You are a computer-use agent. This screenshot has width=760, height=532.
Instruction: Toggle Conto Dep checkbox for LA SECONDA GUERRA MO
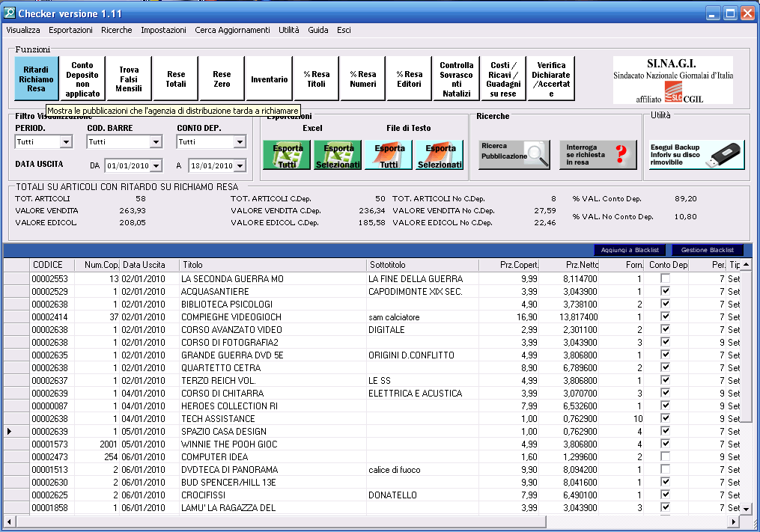[x=666, y=278]
